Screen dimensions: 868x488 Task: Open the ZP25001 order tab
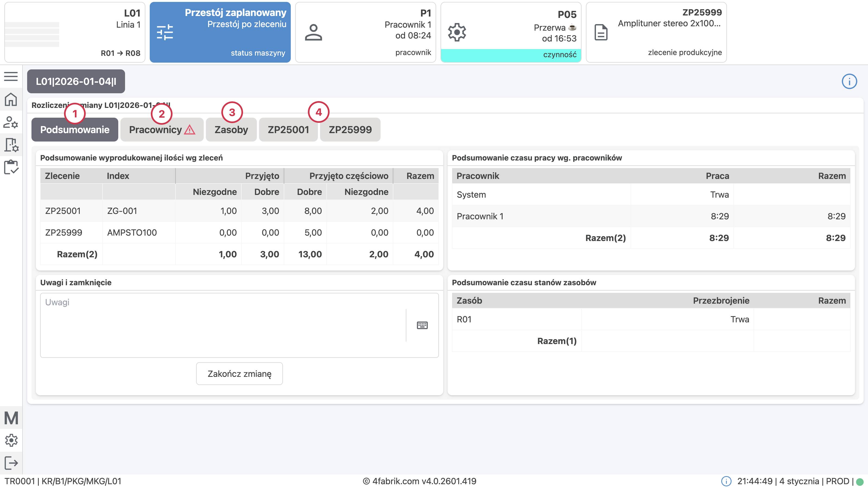click(x=288, y=130)
